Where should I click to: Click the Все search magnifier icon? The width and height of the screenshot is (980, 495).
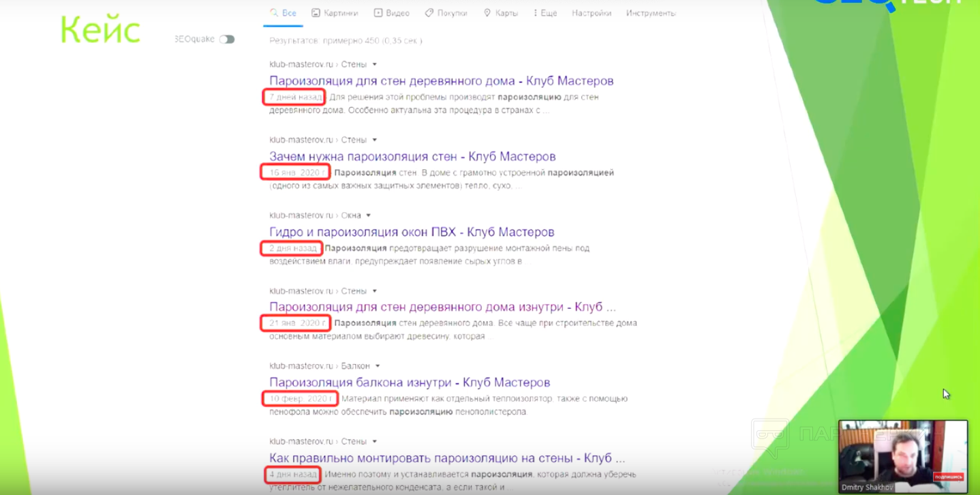click(x=274, y=13)
